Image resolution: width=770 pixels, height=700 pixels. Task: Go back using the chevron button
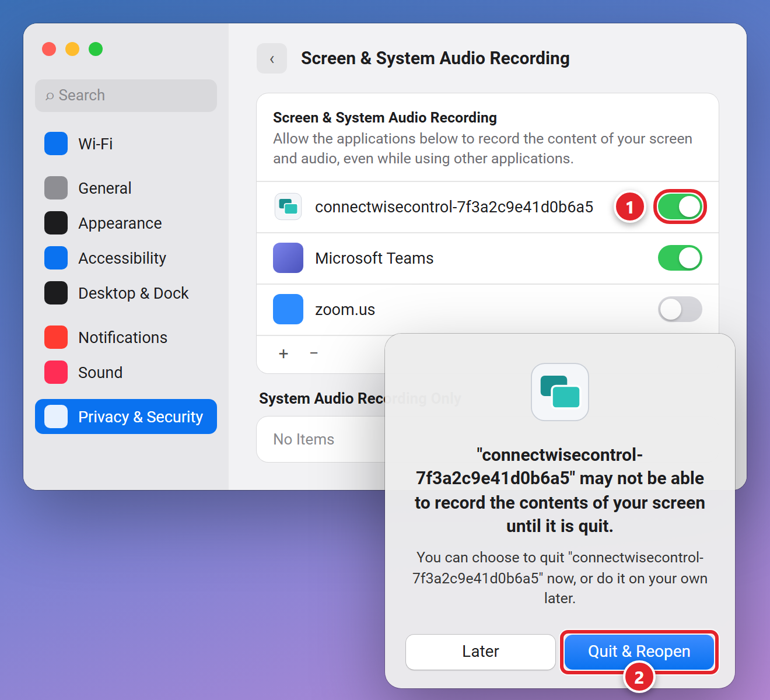(272, 58)
